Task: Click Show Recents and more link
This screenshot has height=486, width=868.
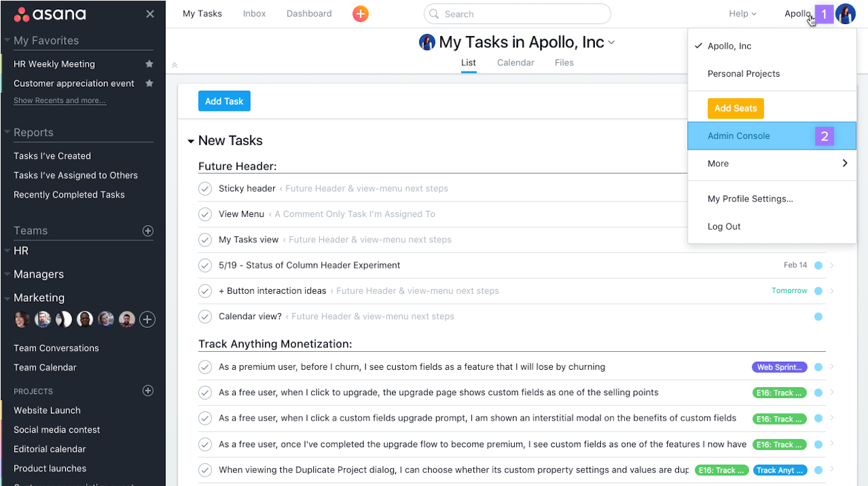Action: (x=60, y=101)
